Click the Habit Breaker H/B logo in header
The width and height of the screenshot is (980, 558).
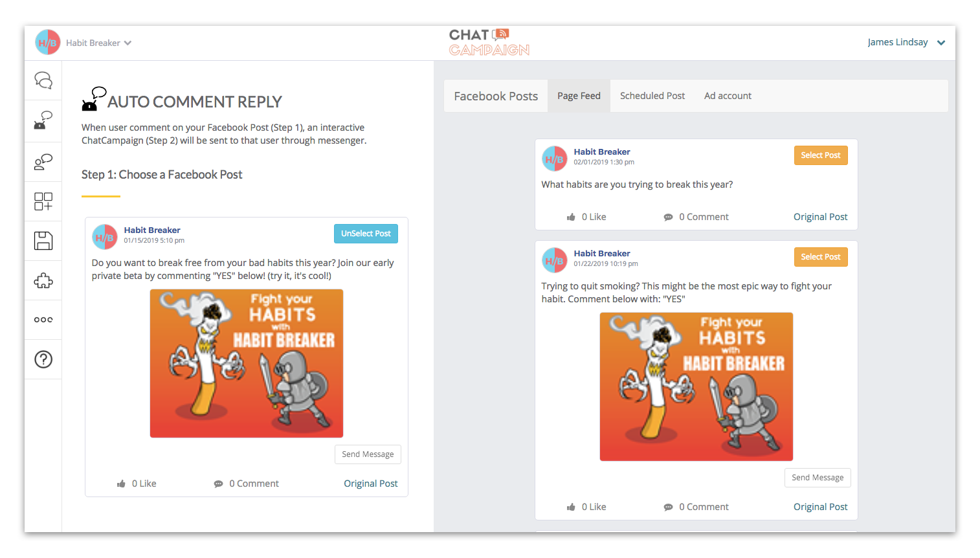click(x=48, y=43)
